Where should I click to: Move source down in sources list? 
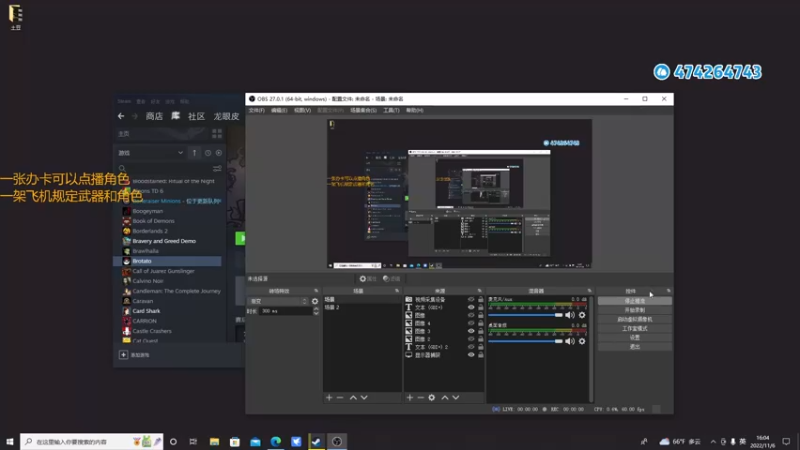click(456, 397)
